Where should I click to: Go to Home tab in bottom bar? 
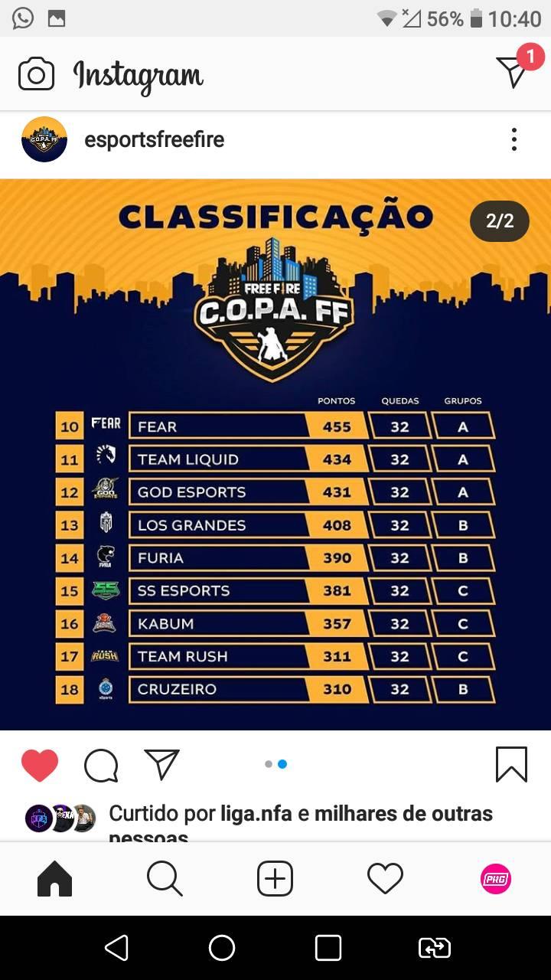click(x=54, y=879)
